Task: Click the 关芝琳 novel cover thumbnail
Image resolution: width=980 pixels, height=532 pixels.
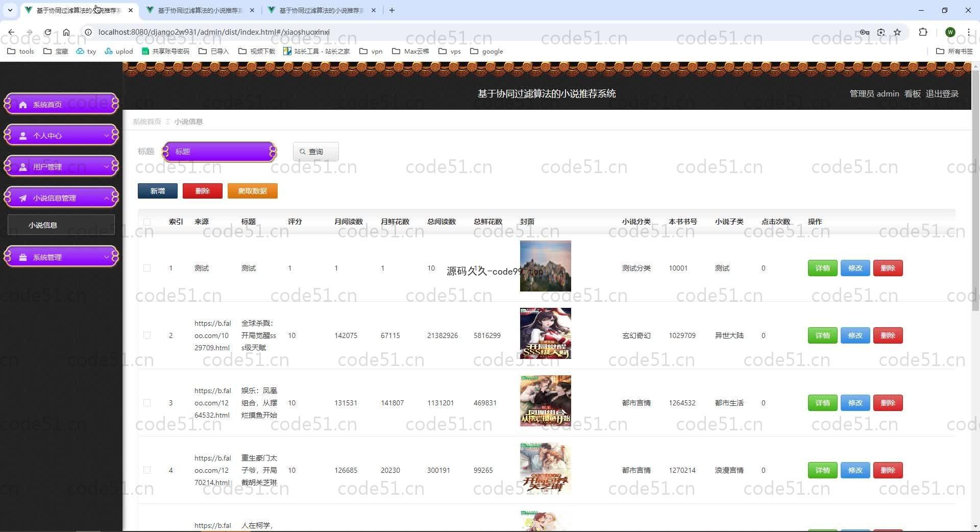Action: [545, 468]
